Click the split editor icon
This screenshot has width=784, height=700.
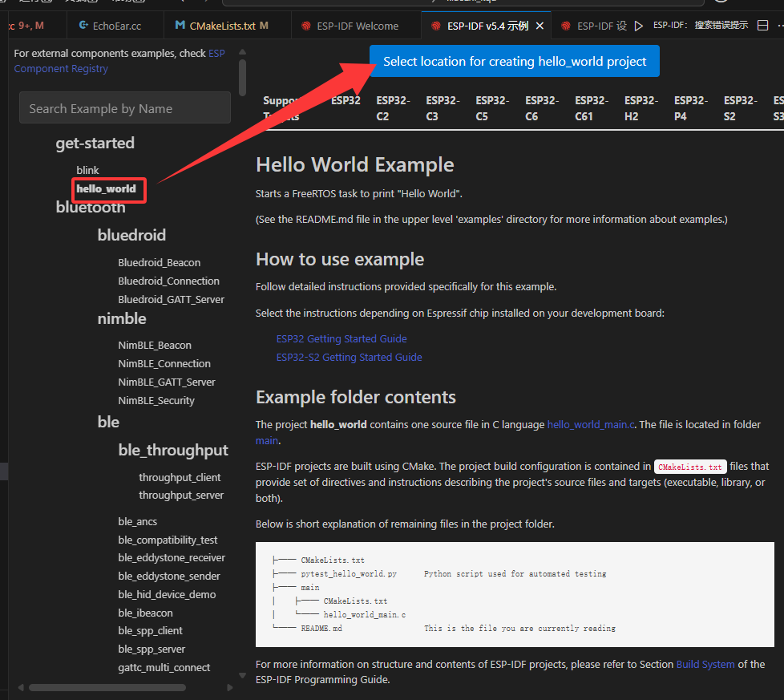762,26
